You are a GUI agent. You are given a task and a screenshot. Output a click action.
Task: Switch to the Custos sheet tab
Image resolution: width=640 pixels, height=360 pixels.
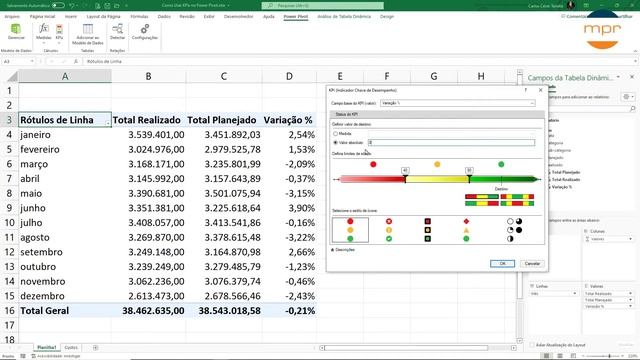71,347
